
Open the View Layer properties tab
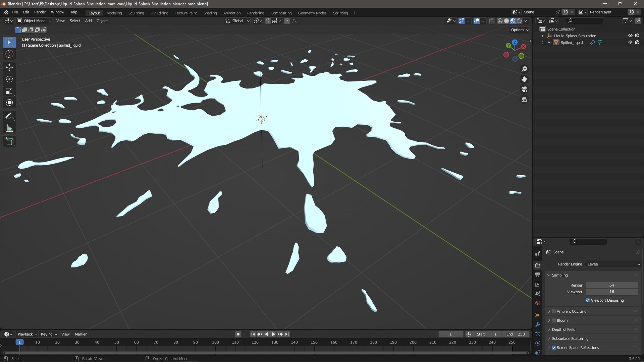point(538,284)
